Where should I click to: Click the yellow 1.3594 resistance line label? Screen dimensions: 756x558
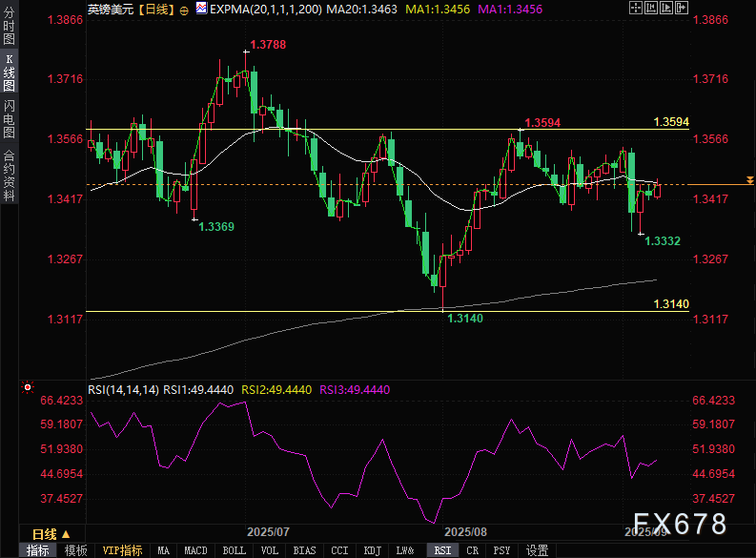point(670,122)
